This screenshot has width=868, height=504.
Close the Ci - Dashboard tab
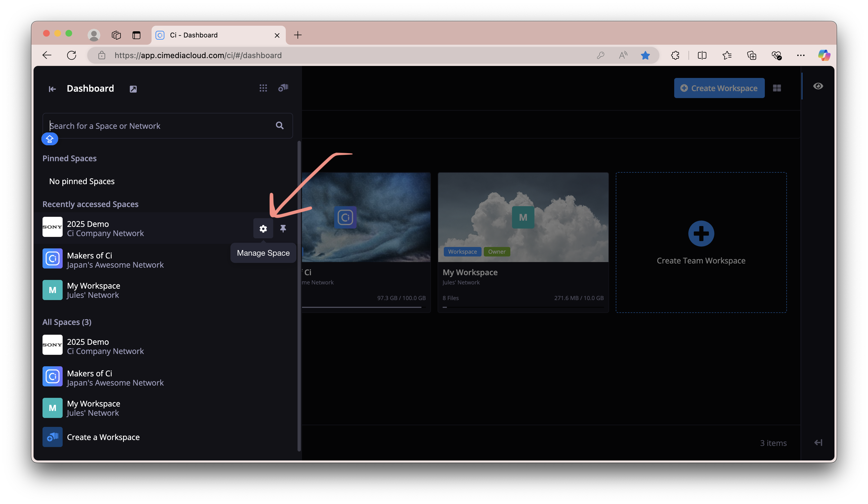pos(277,35)
